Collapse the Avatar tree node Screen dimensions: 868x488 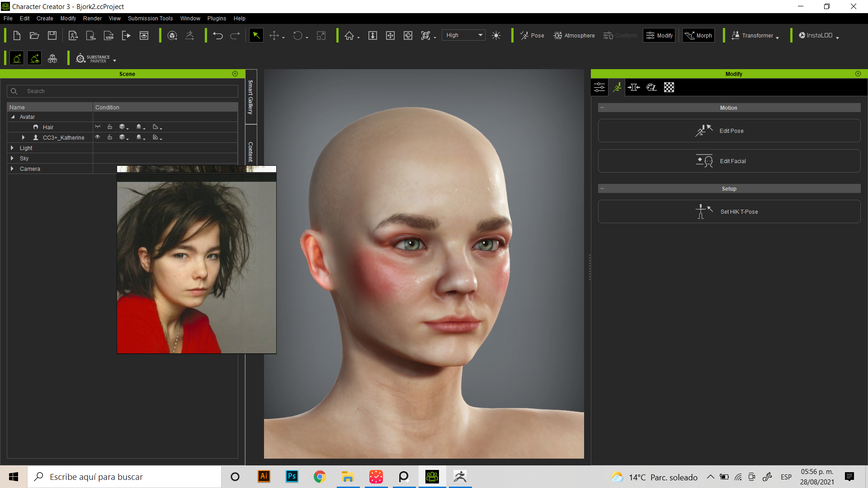point(13,117)
